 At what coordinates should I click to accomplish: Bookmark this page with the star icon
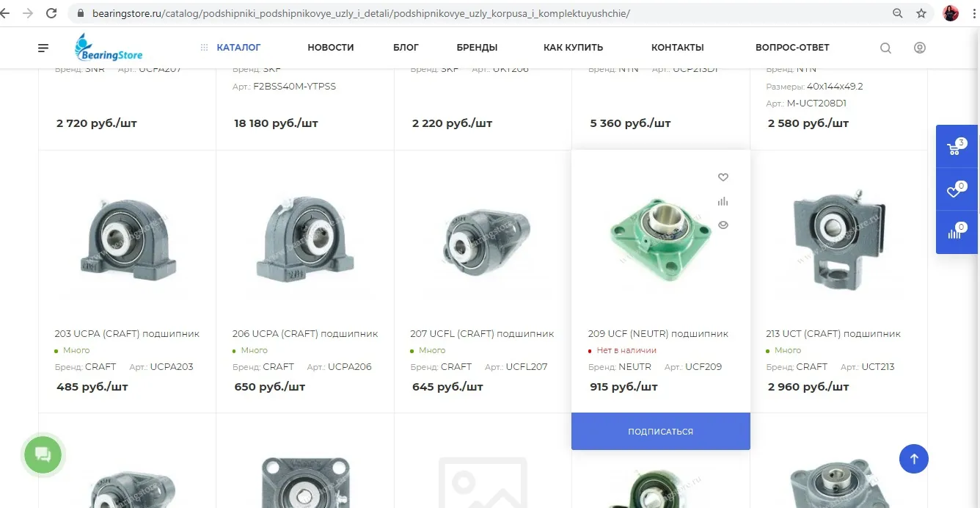click(x=921, y=13)
